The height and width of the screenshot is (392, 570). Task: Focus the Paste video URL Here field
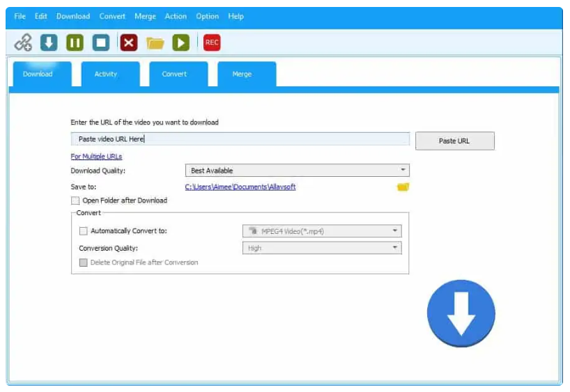tap(240, 139)
